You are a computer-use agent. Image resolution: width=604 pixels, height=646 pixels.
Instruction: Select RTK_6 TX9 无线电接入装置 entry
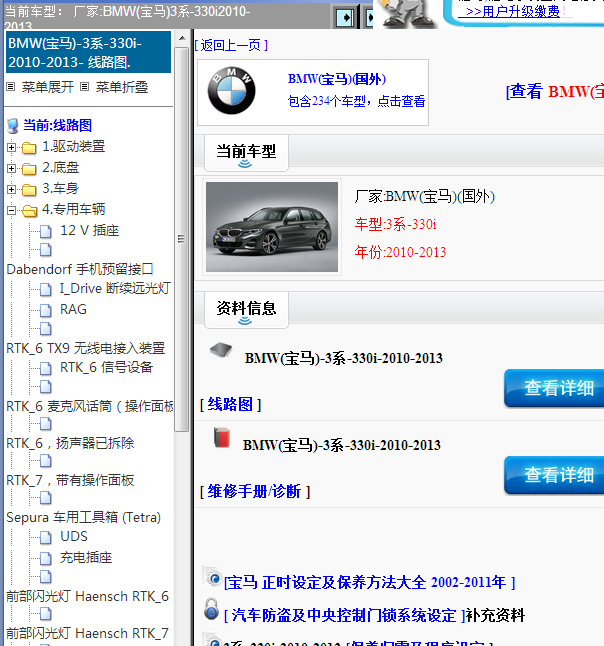point(86,348)
